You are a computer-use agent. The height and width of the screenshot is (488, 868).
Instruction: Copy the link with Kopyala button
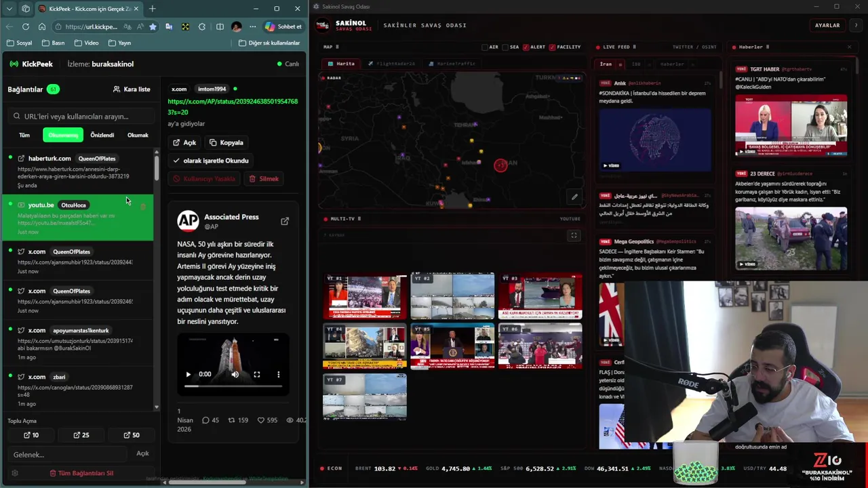click(226, 142)
